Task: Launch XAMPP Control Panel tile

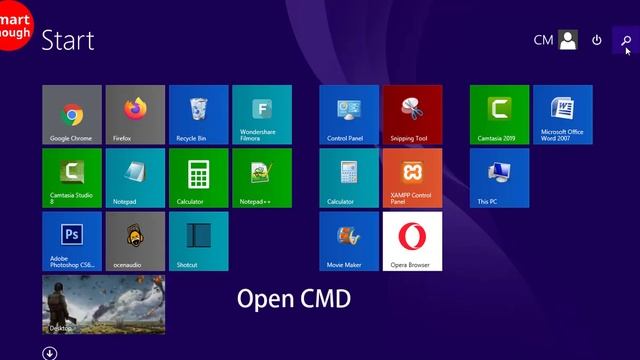Action: [412, 178]
